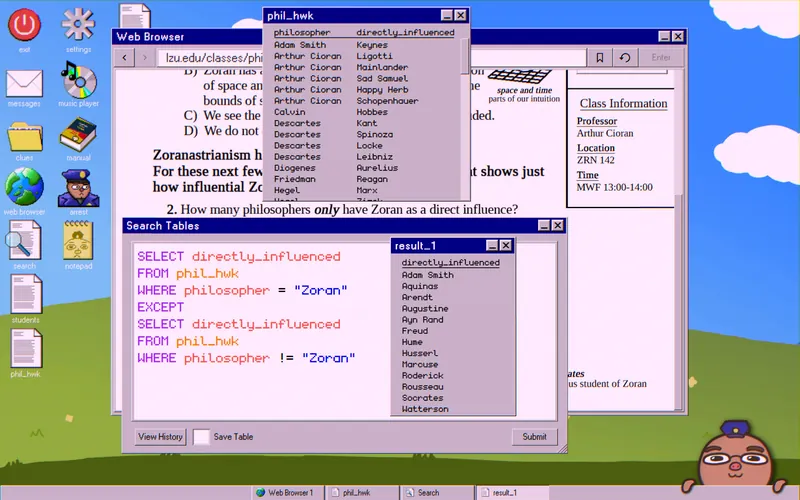Click Calvin cell in phil_hwk table

coord(289,112)
